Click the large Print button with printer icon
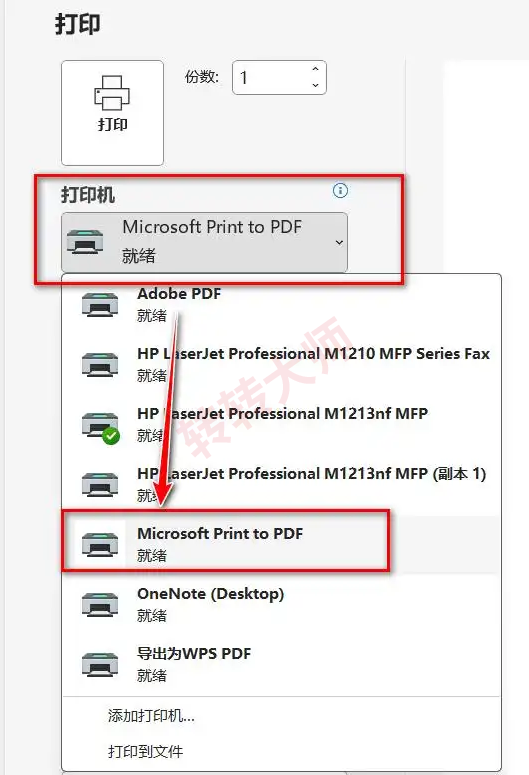The width and height of the screenshot is (529, 775). [112, 113]
